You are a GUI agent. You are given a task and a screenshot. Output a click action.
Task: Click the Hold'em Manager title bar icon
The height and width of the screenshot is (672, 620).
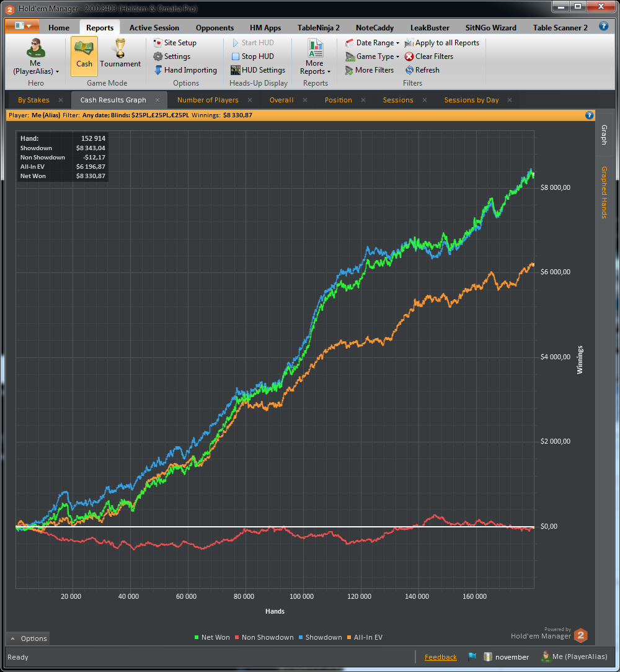pyautogui.click(x=10, y=9)
